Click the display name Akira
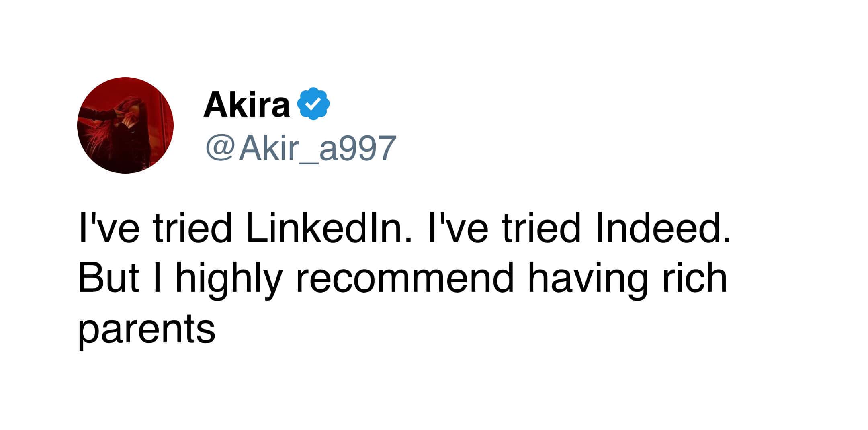The width and height of the screenshot is (868, 430). [246, 104]
